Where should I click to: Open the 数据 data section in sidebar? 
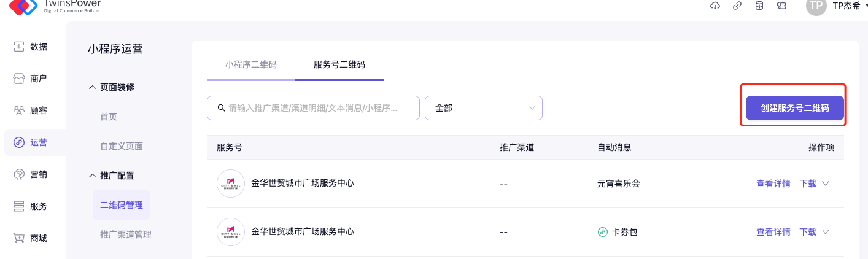[31, 47]
